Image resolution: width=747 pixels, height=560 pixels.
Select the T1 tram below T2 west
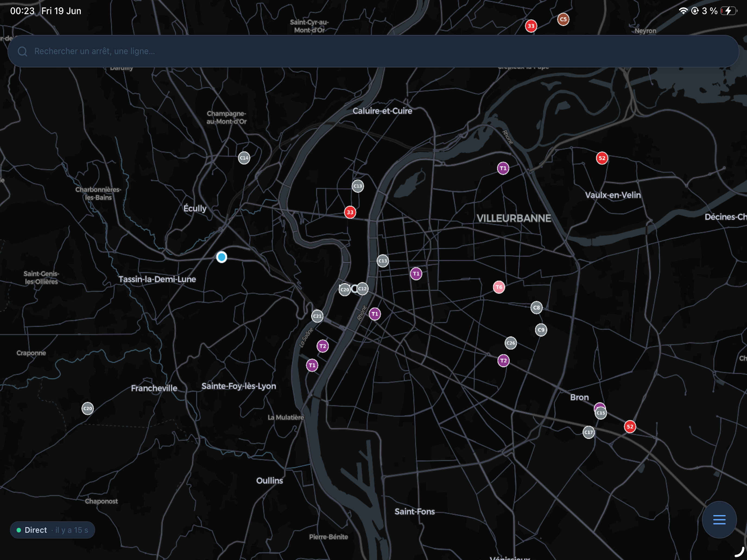(x=312, y=365)
